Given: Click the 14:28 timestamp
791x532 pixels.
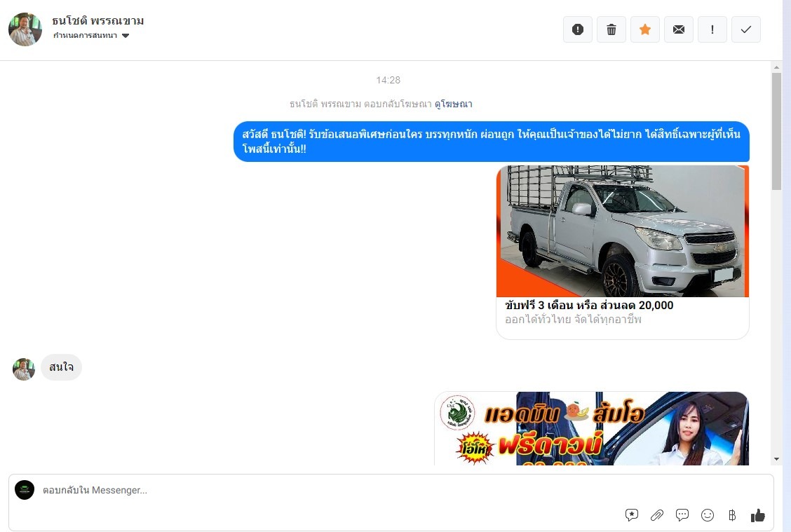Looking at the screenshot, I should [388, 80].
